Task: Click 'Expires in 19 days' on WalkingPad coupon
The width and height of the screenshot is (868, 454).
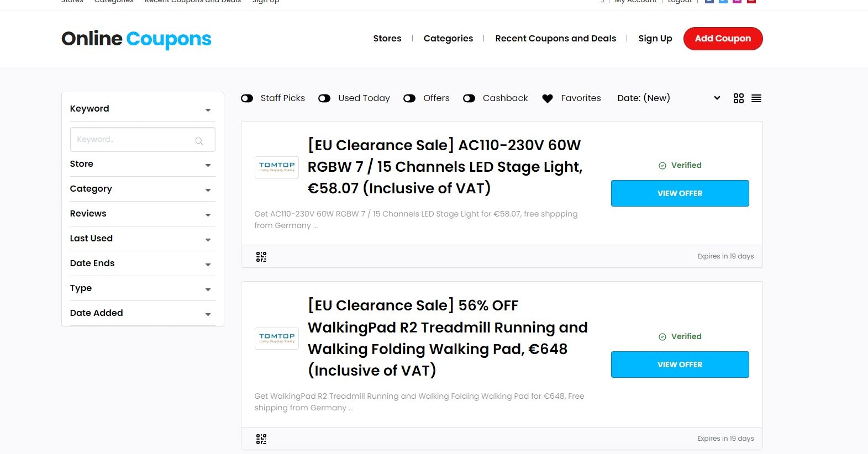Action: click(725, 439)
